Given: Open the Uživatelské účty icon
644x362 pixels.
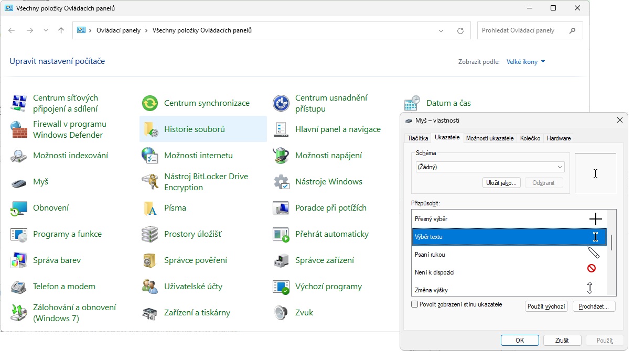Looking at the screenshot, I should 150,287.
